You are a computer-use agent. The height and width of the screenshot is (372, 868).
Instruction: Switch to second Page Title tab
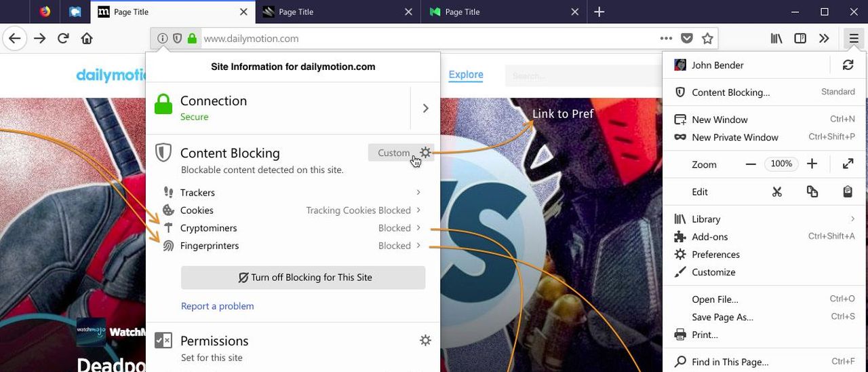click(x=337, y=12)
